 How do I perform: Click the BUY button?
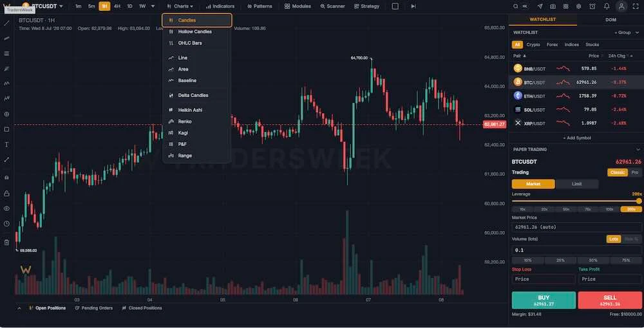544,300
